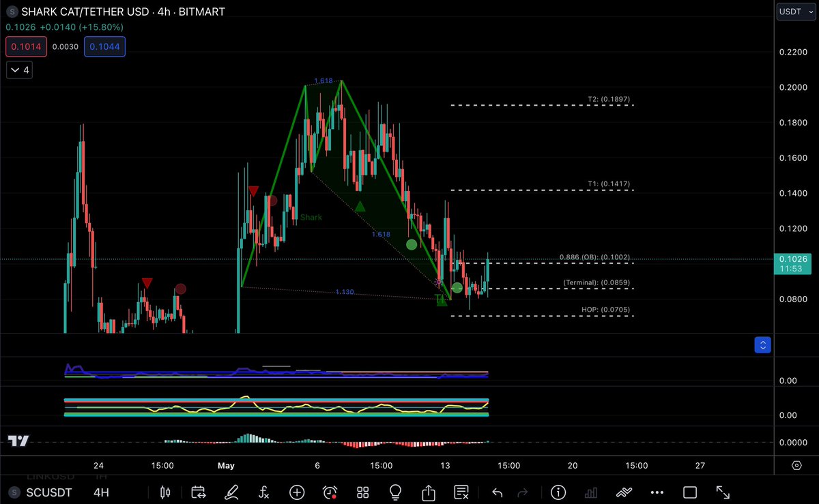Viewport: 819px width, 504px height.
Task: Select the green Shark pattern label
Action: (311, 218)
